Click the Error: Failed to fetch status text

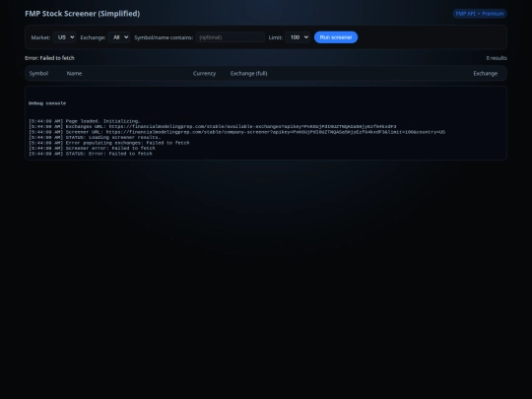(49, 58)
